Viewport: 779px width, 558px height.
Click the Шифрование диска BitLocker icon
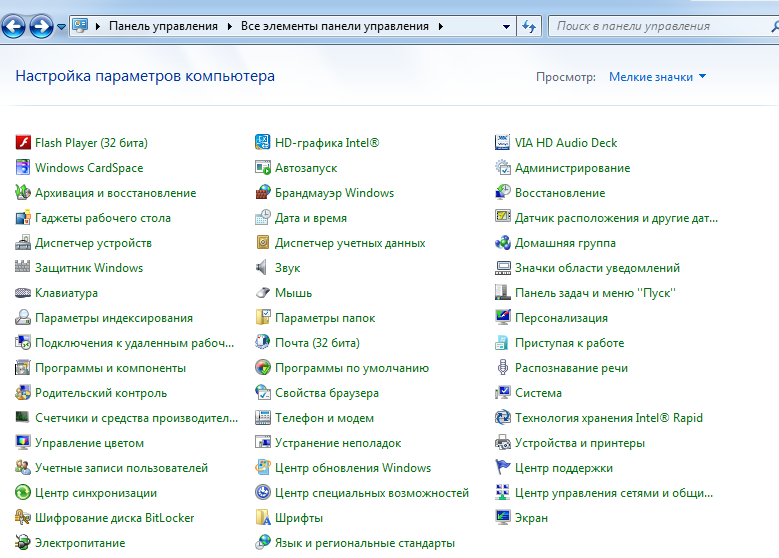point(23,518)
